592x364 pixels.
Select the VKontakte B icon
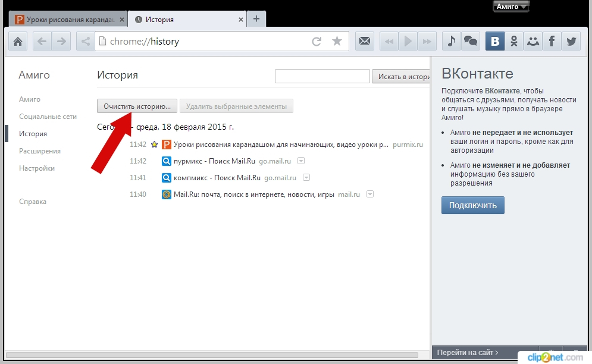[494, 41]
